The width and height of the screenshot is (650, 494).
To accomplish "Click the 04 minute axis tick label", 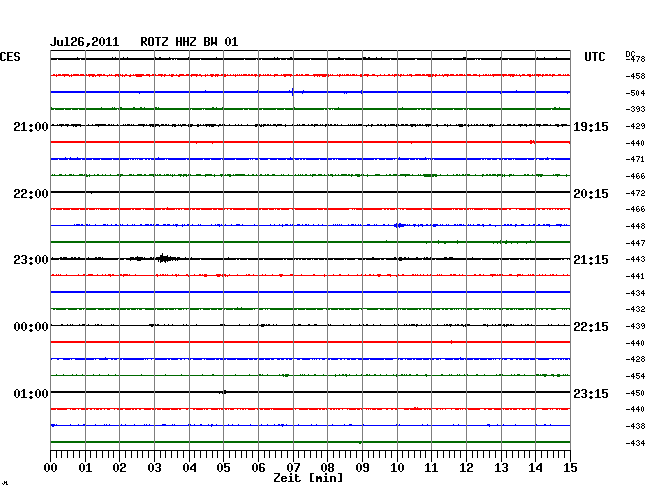I will [189, 468].
